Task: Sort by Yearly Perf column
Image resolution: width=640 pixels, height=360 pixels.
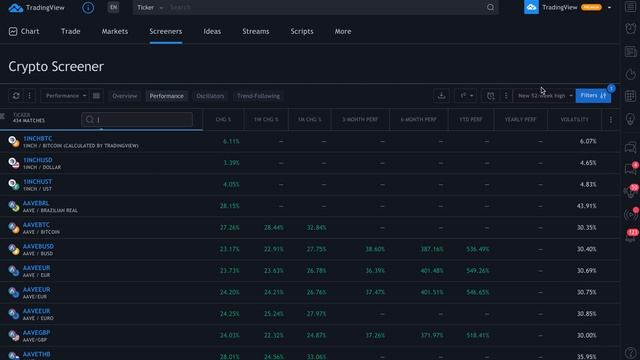Action: 520,120
